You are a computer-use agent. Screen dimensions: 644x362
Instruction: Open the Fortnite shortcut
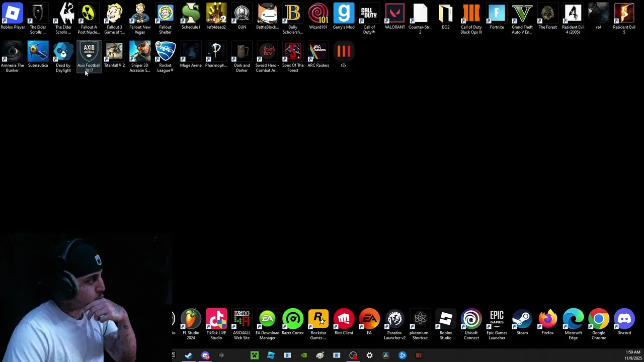497,17
